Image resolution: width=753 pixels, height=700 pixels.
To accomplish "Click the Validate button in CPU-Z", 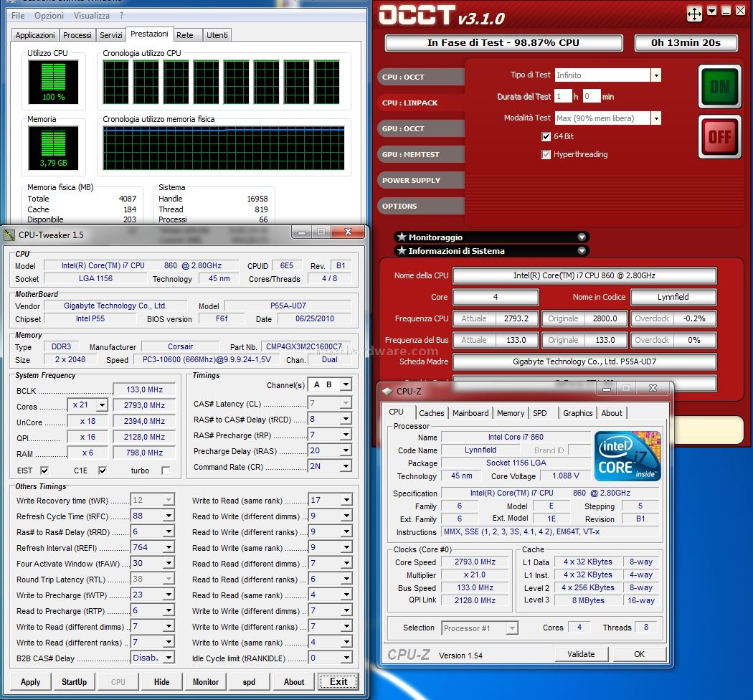I will [581, 654].
